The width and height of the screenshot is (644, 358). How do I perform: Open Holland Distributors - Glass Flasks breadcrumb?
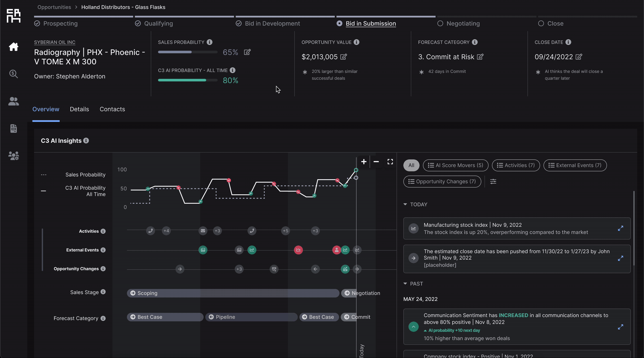123,7
